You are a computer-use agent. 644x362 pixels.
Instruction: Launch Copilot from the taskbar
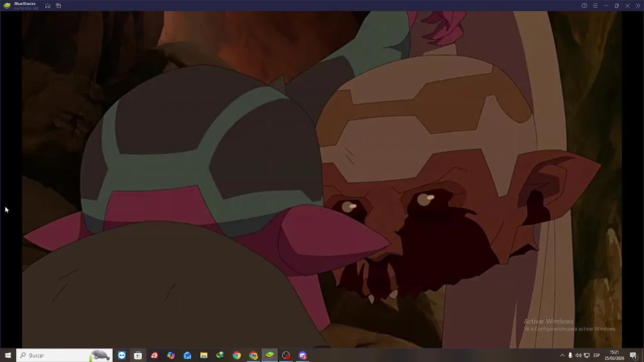[171, 355]
